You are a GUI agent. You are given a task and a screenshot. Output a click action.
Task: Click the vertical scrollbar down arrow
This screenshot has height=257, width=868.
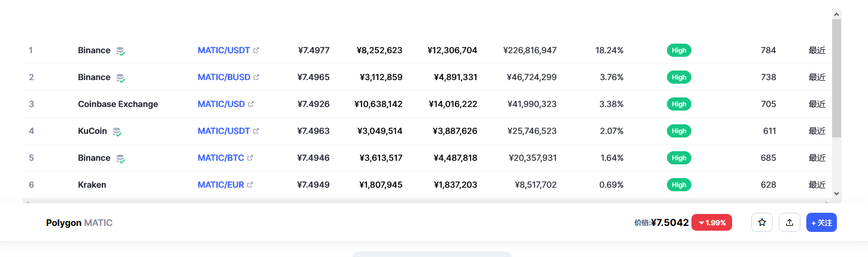(836, 193)
